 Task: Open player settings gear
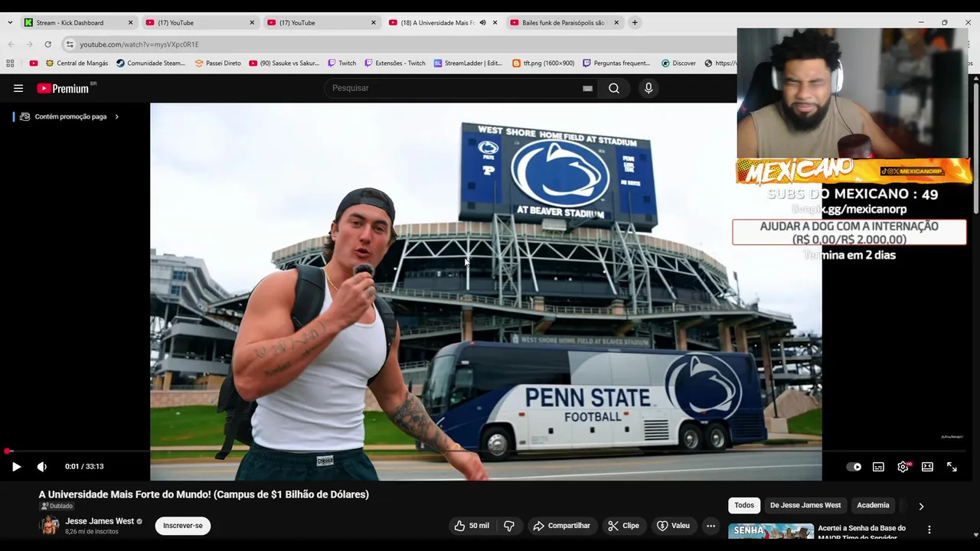click(x=903, y=467)
